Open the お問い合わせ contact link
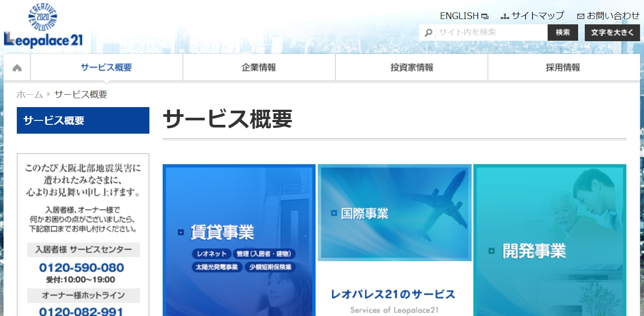 coord(613,16)
